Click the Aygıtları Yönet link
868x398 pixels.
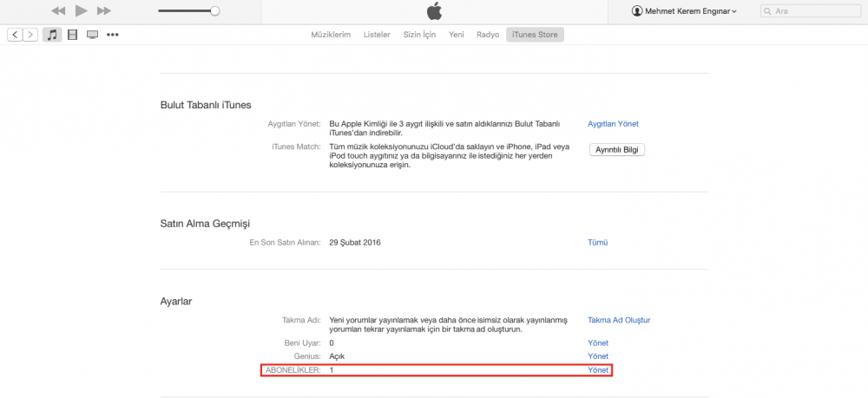(x=613, y=124)
